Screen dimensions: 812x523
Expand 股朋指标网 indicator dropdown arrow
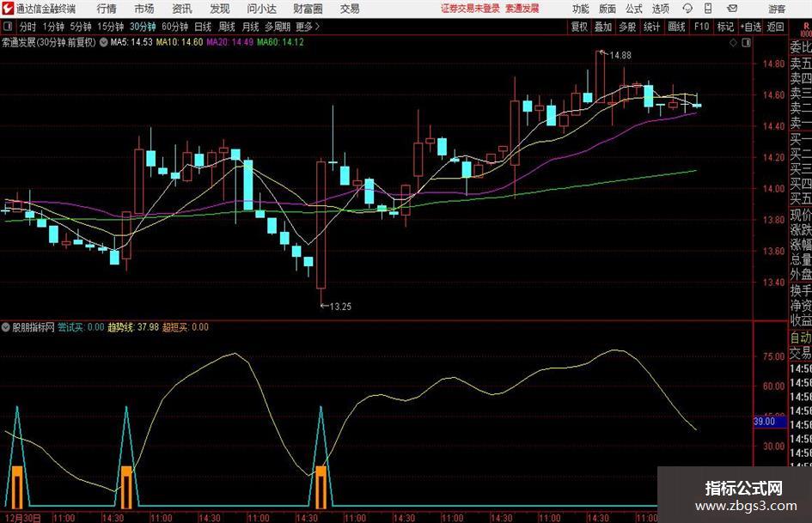click(6, 327)
